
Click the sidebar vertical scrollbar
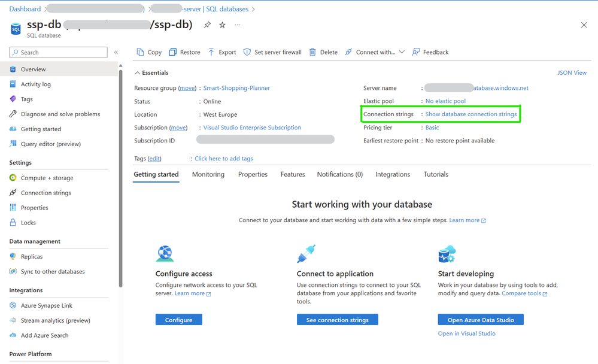[x=120, y=177]
